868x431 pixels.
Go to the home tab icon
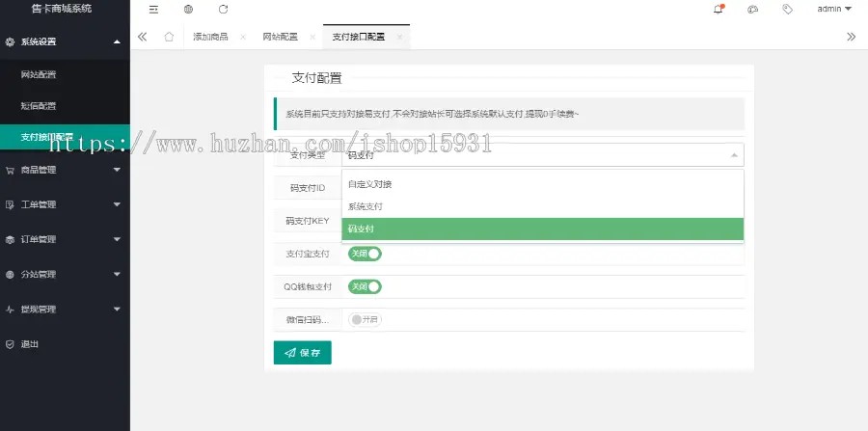coord(169,37)
